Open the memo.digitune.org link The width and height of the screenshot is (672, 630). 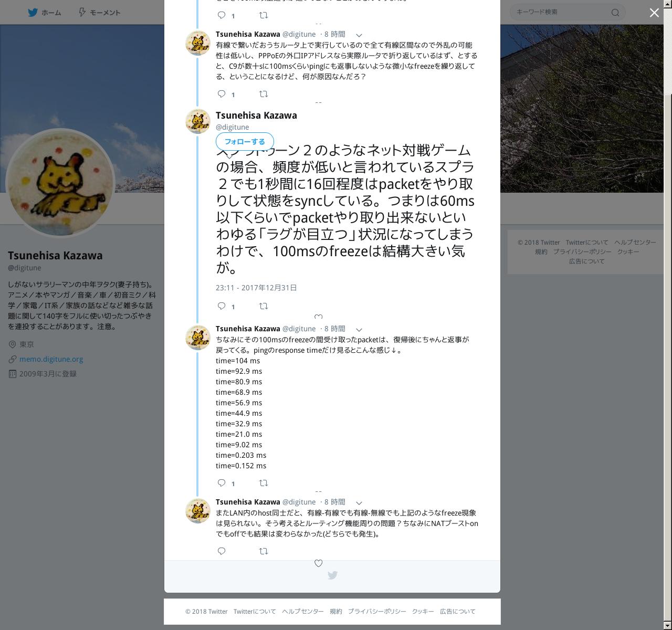[x=51, y=359]
